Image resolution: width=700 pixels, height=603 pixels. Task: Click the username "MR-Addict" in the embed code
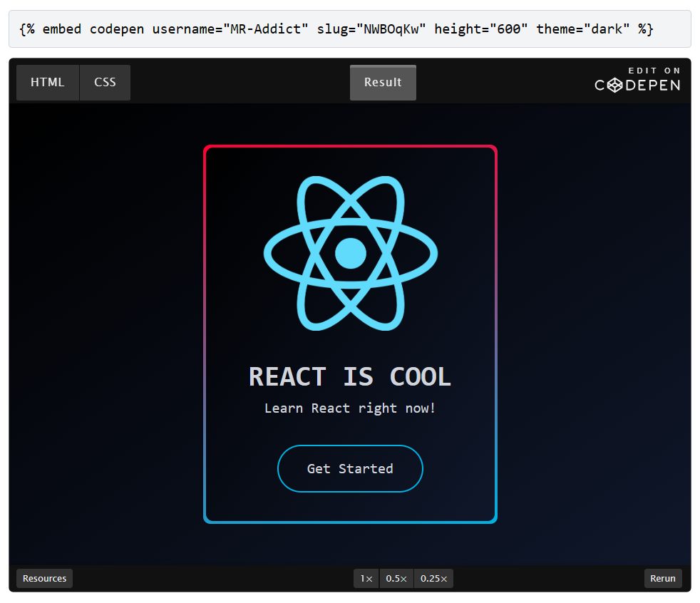click(x=266, y=29)
